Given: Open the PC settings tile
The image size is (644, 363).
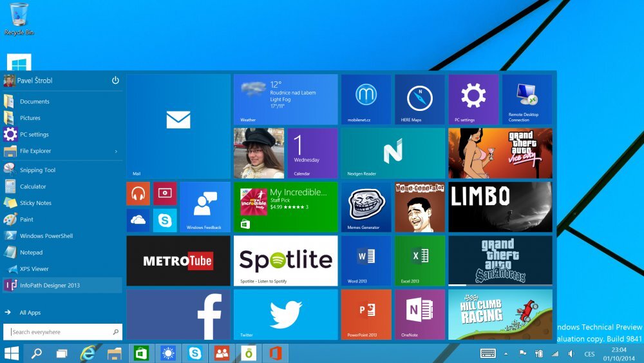Looking at the screenshot, I should [x=473, y=99].
